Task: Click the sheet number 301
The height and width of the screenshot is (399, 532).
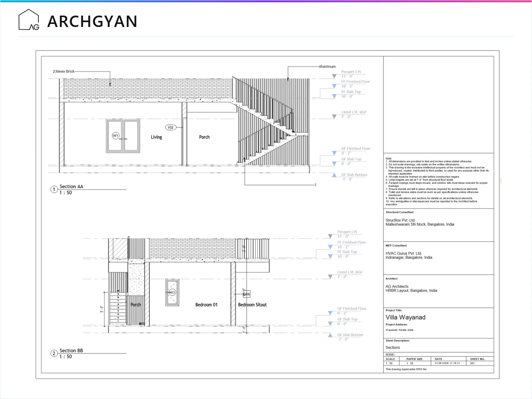Action: click(x=472, y=363)
